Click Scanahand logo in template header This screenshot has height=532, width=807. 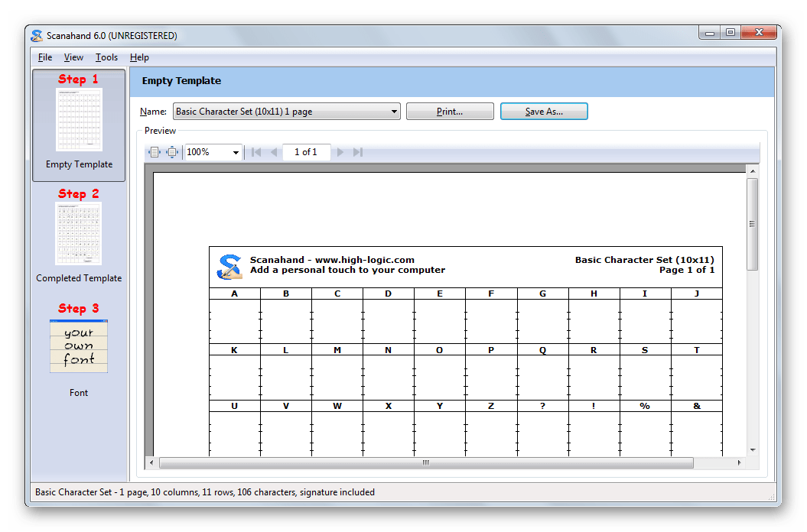229,267
